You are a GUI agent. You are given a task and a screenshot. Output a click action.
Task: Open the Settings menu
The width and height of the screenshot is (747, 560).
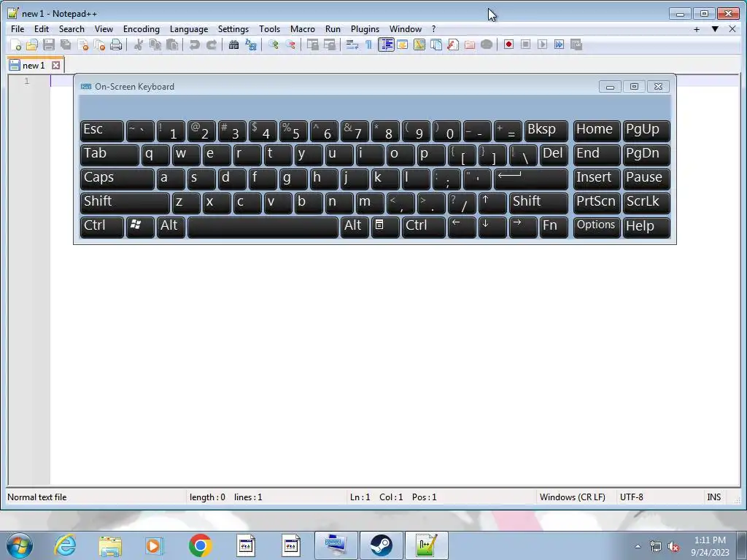pos(233,29)
